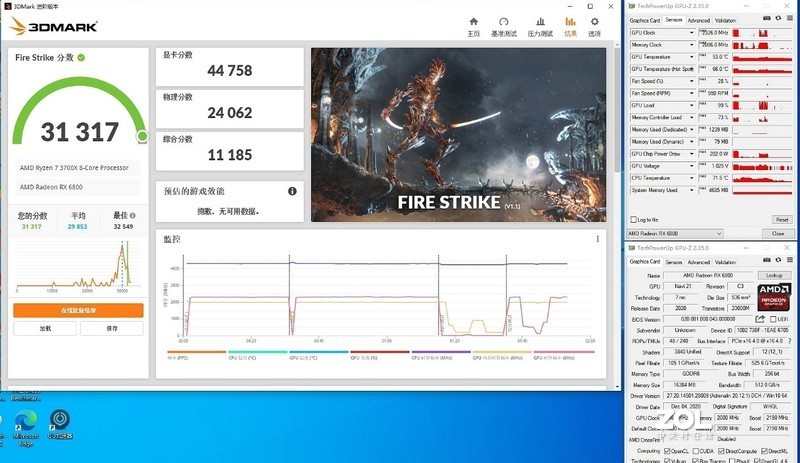
Task: Click the BIOS export share icon in GPU-Z
Action: 760,319
